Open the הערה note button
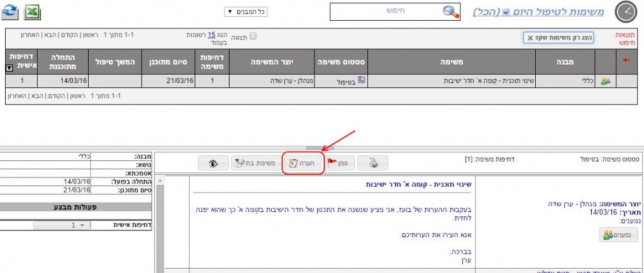Image resolution: width=644 pixels, height=273 pixels. click(x=303, y=164)
